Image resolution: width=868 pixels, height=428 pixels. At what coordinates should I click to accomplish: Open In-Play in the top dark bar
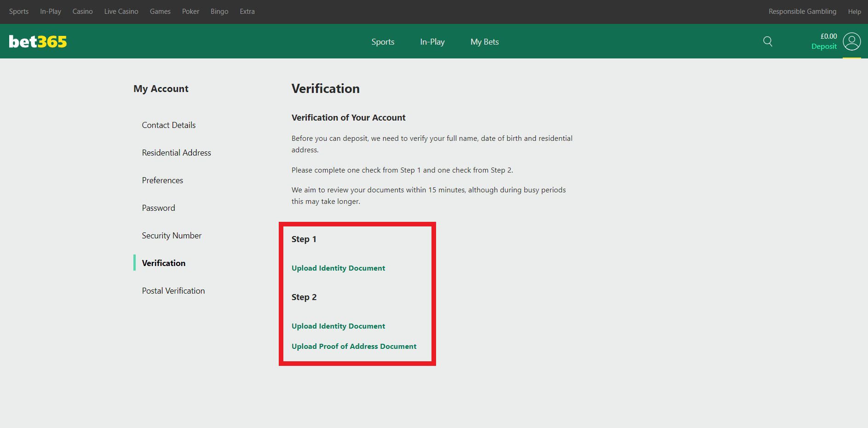[x=51, y=12]
